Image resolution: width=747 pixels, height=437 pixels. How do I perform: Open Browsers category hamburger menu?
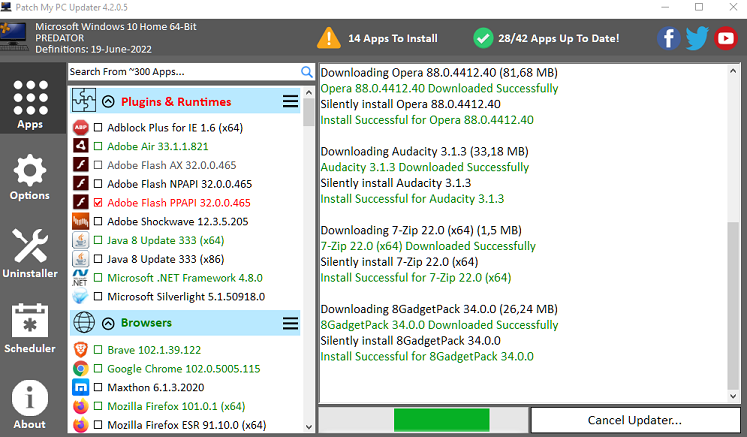point(290,323)
